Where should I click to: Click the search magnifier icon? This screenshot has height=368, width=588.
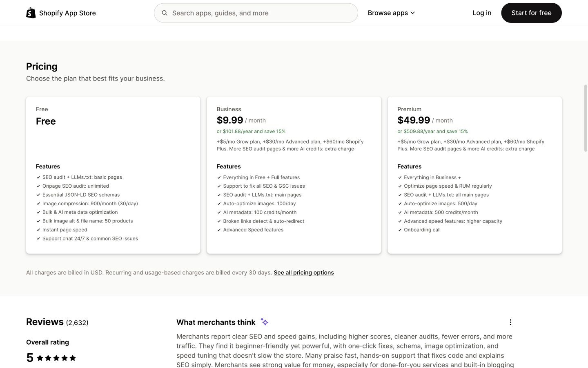click(165, 13)
